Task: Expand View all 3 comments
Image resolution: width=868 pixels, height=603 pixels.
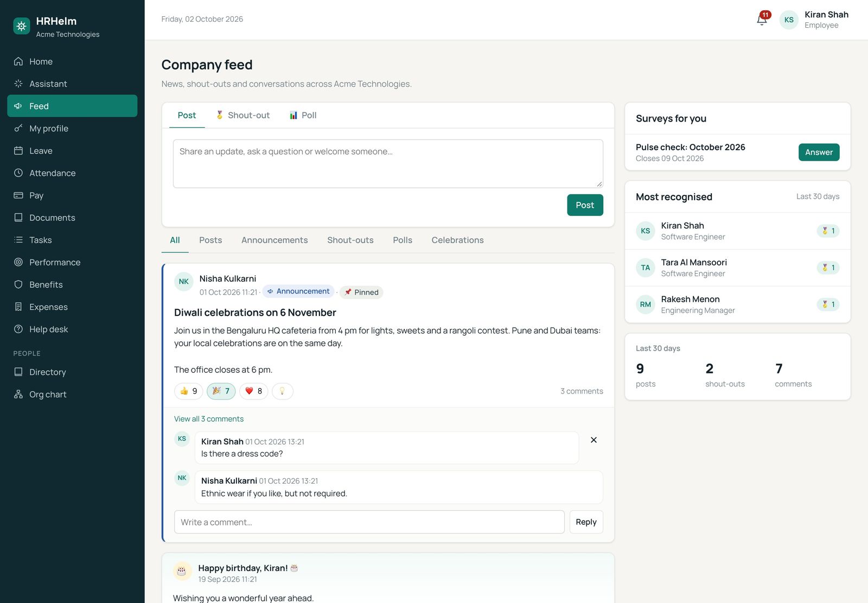Action: [x=209, y=419]
